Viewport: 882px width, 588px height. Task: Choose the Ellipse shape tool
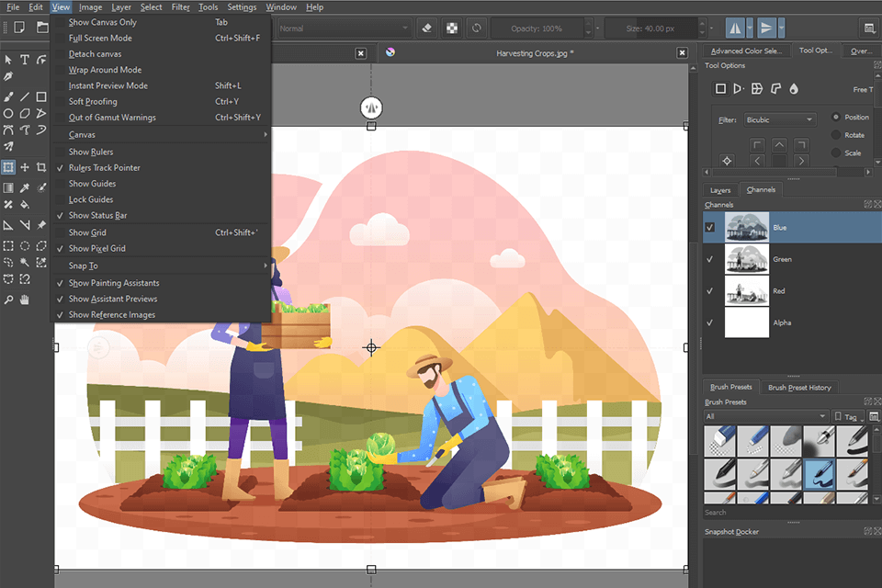(x=8, y=114)
